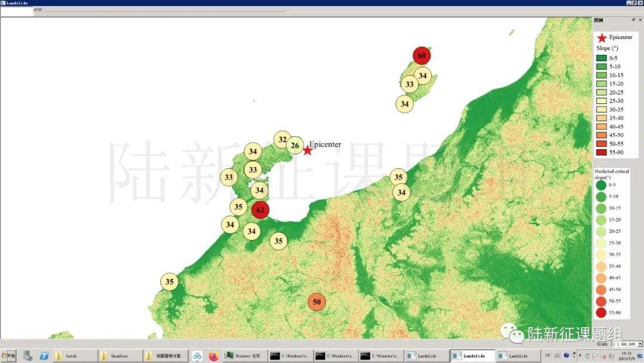Click the red 60 marker on the island

[x=422, y=56]
